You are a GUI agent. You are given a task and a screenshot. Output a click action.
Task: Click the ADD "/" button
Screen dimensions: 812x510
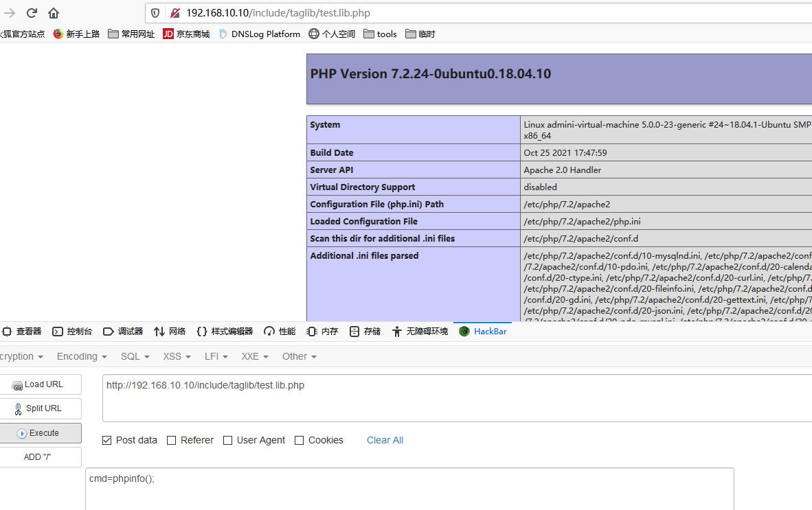[x=41, y=457]
